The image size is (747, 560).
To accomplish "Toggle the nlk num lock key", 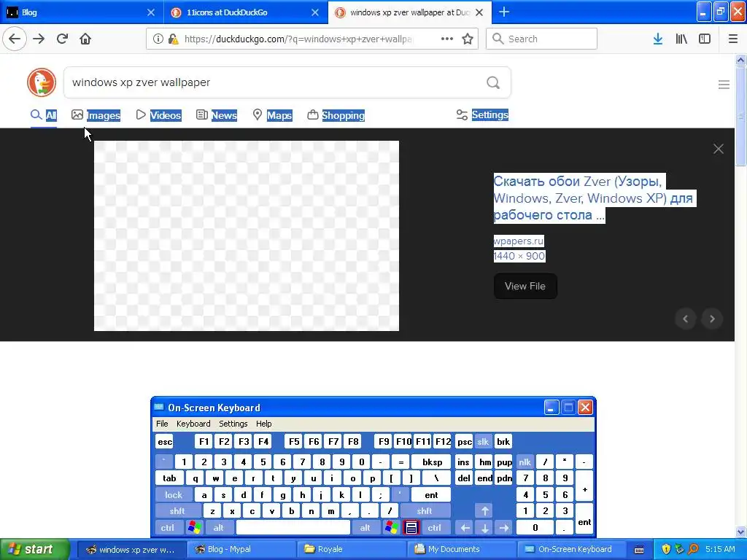I will tap(525, 462).
